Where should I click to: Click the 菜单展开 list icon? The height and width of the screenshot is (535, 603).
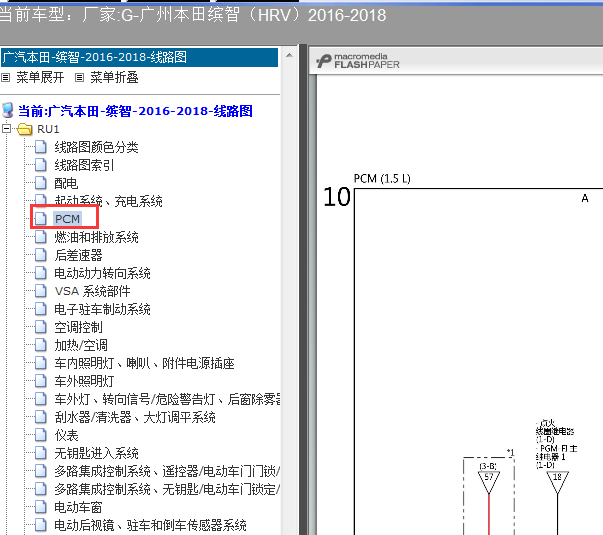click(x=5, y=78)
